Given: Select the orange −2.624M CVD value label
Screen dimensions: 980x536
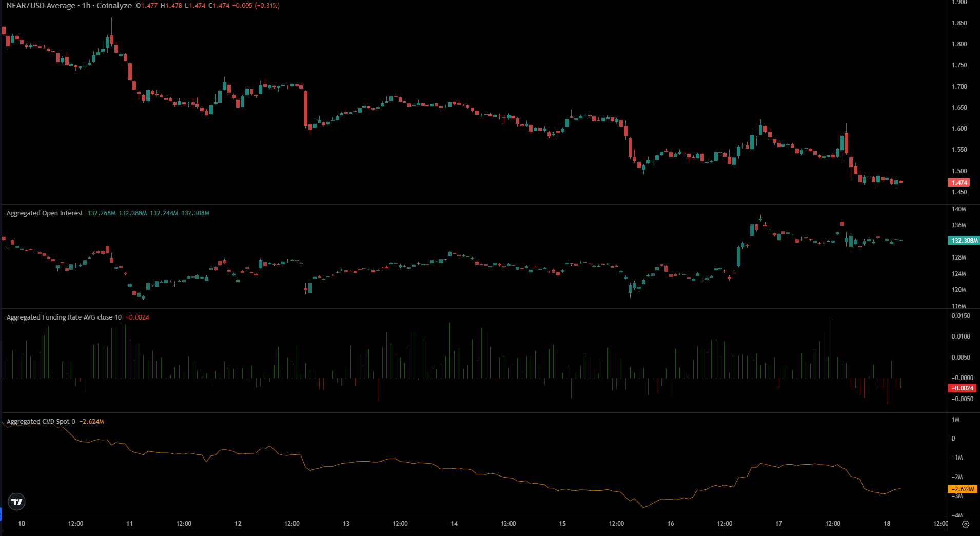Looking at the screenshot, I should (x=962, y=490).
